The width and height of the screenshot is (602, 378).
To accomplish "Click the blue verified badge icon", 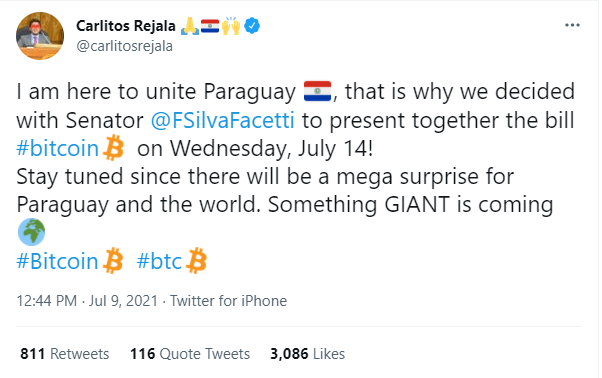I will (x=252, y=26).
